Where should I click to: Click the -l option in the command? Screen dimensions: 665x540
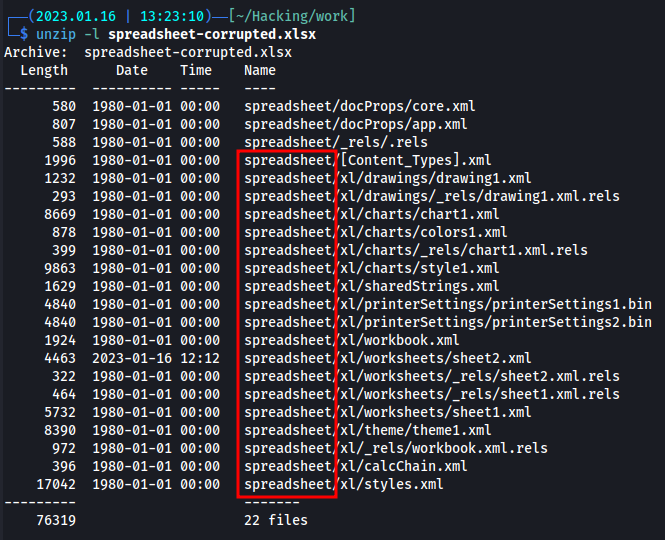point(92,34)
